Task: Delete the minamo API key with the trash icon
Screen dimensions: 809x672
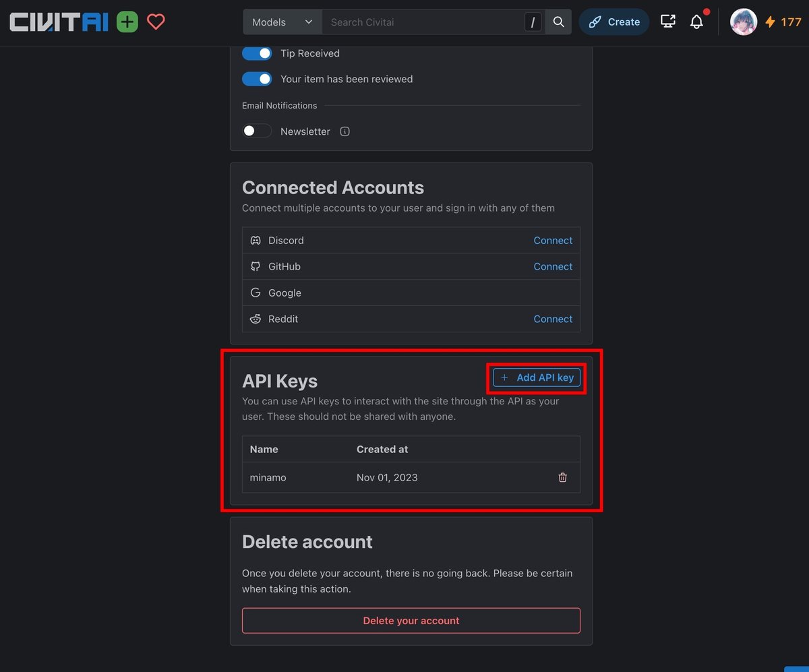Action: 562,477
